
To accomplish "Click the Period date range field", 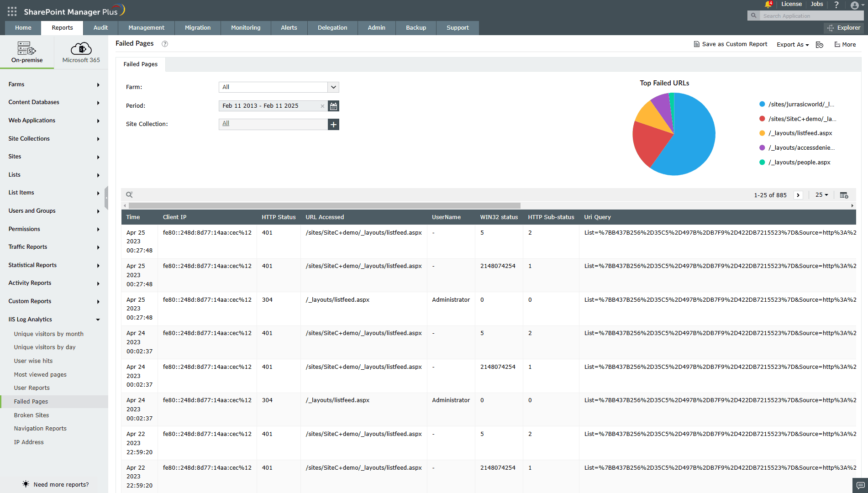I will (273, 106).
